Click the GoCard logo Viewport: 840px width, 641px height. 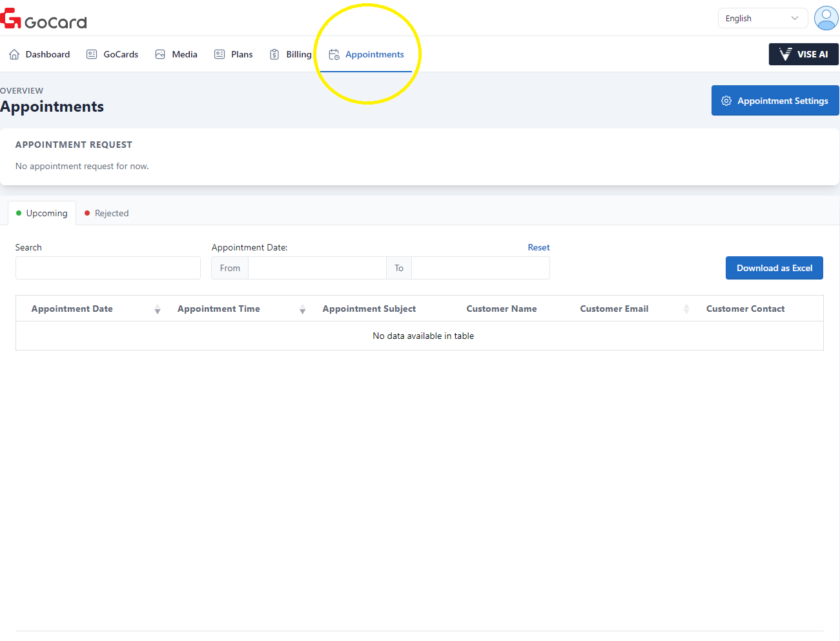[x=44, y=19]
